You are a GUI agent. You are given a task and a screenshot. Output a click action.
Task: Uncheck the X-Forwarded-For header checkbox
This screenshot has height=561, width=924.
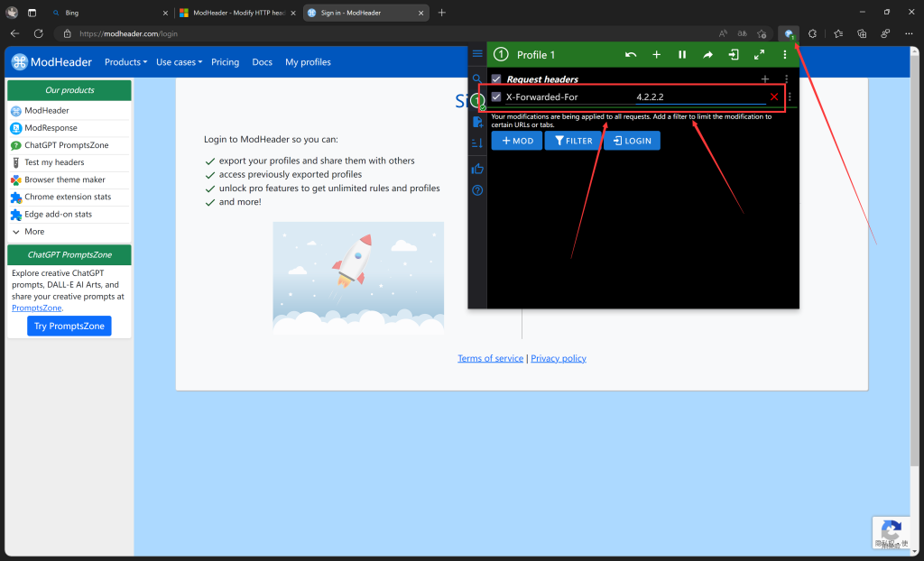(x=496, y=97)
